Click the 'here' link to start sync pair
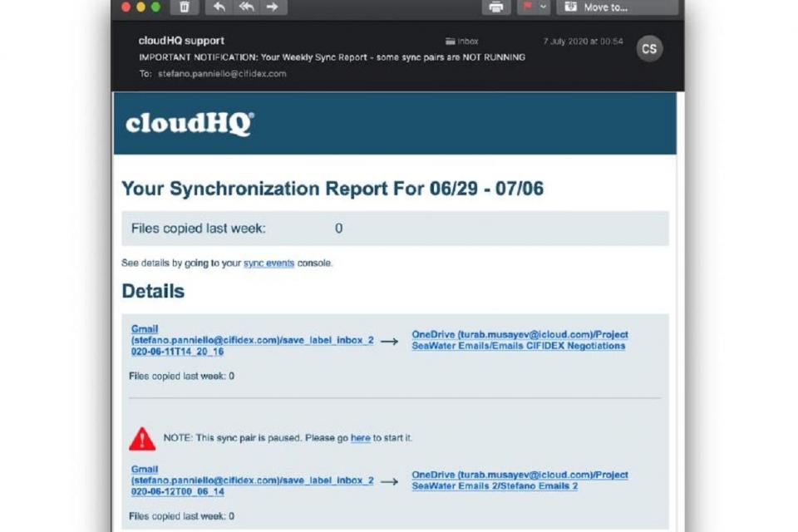The width and height of the screenshot is (798, 532). (360, 438)
